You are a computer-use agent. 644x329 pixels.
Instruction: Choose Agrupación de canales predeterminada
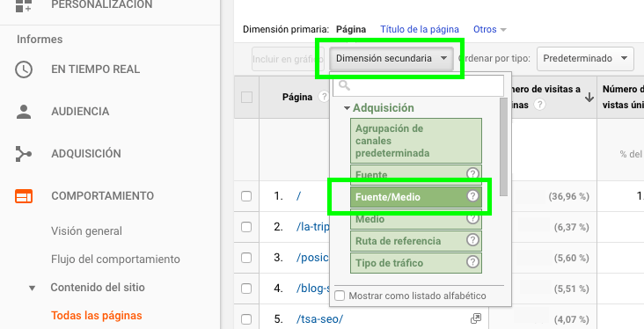pyautogui.click(x=415, y=141)
